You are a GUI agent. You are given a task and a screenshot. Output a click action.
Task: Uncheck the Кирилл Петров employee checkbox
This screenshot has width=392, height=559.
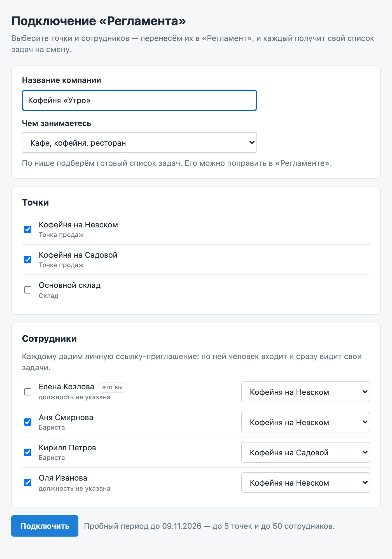tap(28, 452)
